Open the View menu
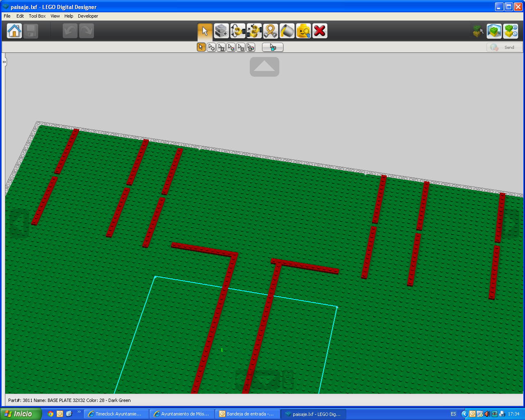The width and height of the screenshot is (525, 420). pyautogui.click(x=55, y=16)
